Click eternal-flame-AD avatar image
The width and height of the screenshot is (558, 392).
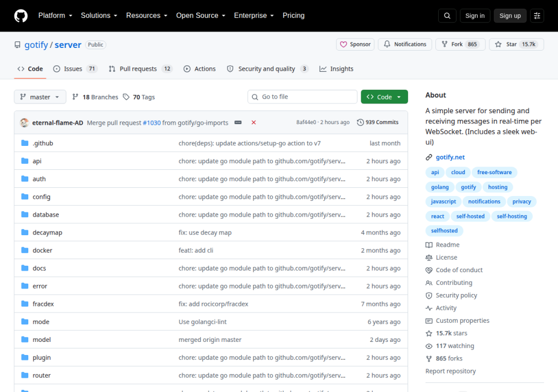[24, 122]
